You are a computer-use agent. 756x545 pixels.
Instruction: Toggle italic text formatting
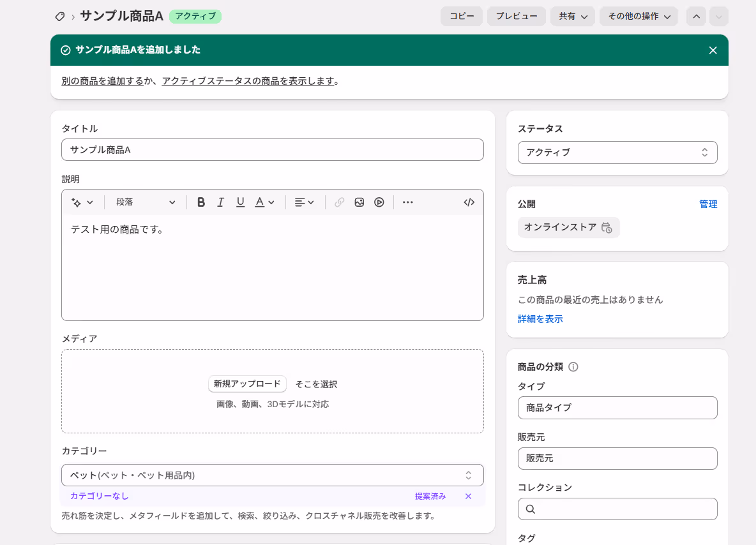(220, 202)
